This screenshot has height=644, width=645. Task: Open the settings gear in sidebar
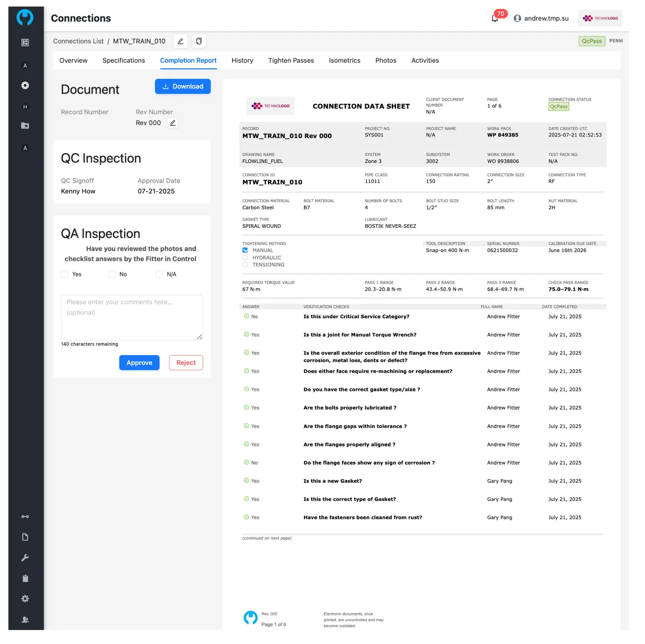point(25,599)
